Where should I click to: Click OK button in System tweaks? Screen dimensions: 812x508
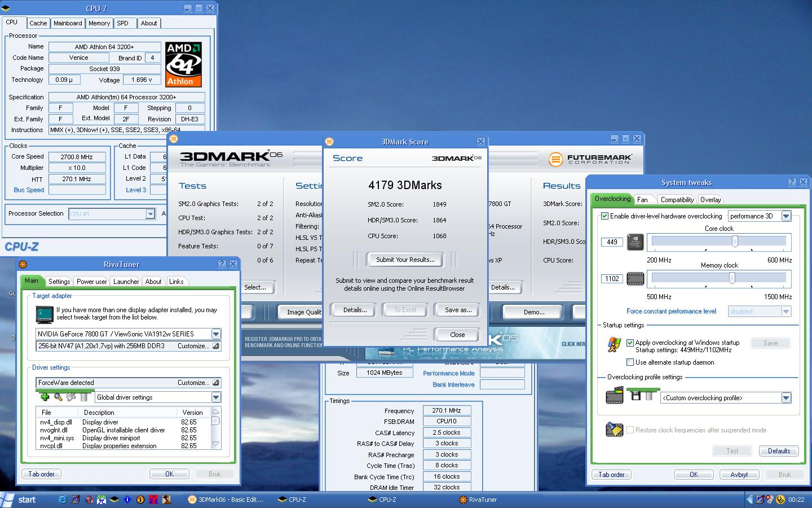pyautogui.click(x=694, y=475)
